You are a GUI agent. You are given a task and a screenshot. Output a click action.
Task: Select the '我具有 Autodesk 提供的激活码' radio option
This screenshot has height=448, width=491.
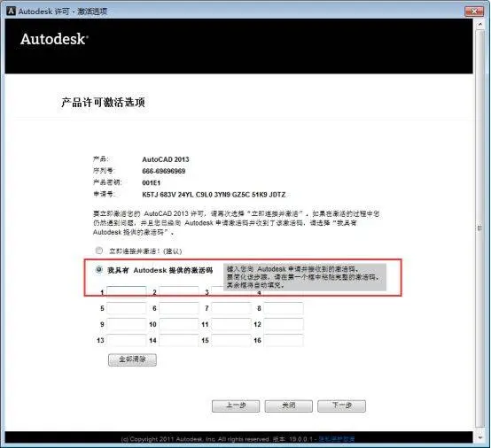point(99,269)
